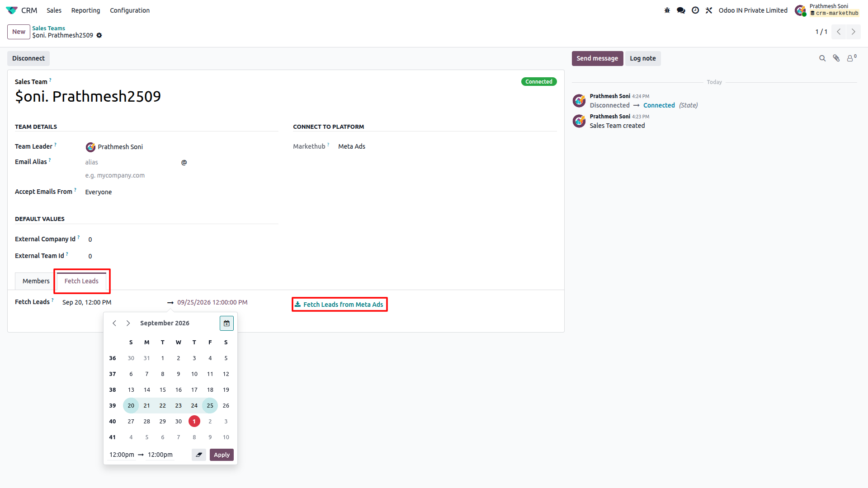The height and width of the screenshot is (488, 868).
Task: Show chatter followers icon
Action: point(851,58)
